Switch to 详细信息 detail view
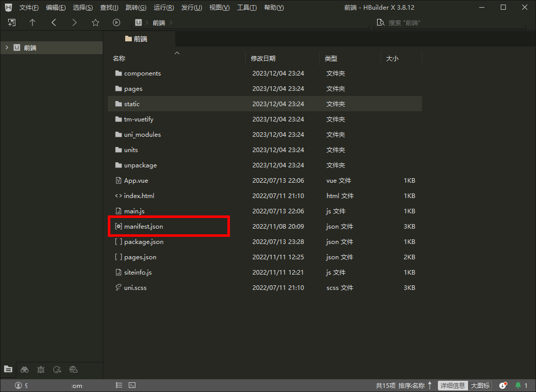536x392 pixels. coord(453,385)
